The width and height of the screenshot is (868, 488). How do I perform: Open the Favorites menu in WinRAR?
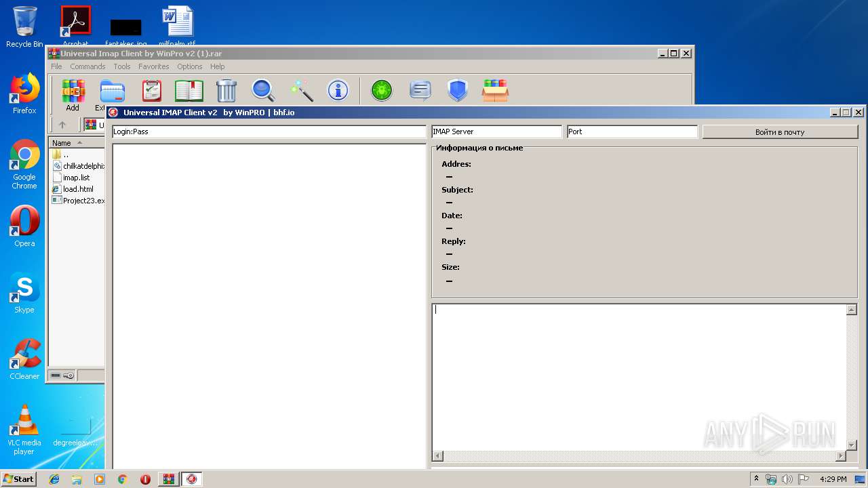pos(154,66)
